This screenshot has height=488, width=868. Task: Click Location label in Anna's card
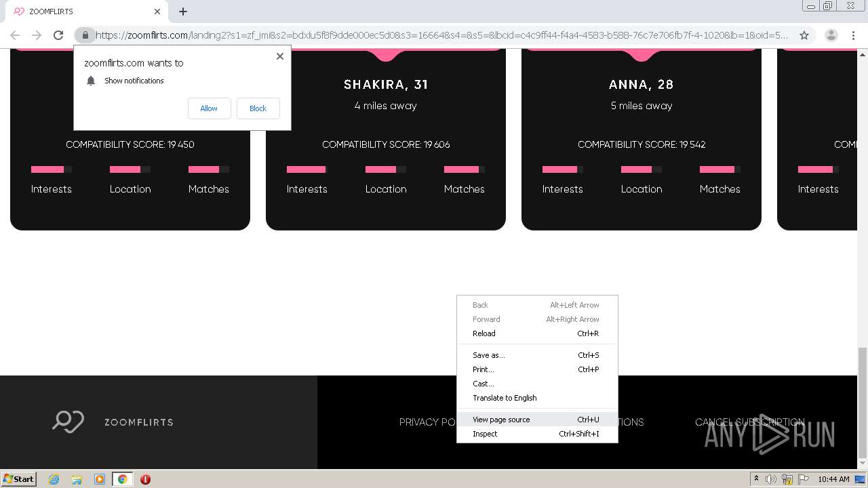[642, 189]
